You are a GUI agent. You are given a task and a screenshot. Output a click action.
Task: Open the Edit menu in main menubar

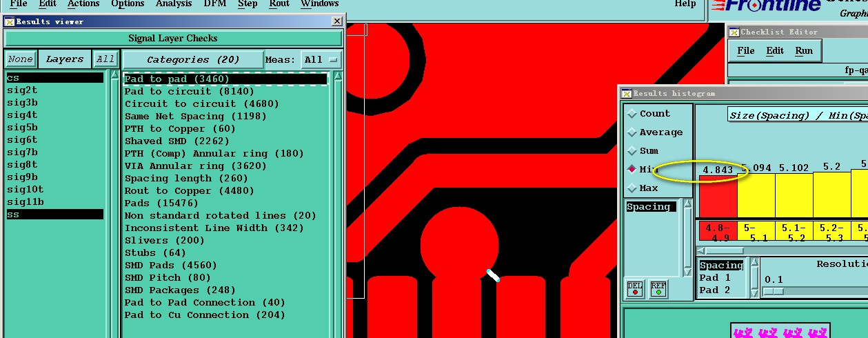48,4
